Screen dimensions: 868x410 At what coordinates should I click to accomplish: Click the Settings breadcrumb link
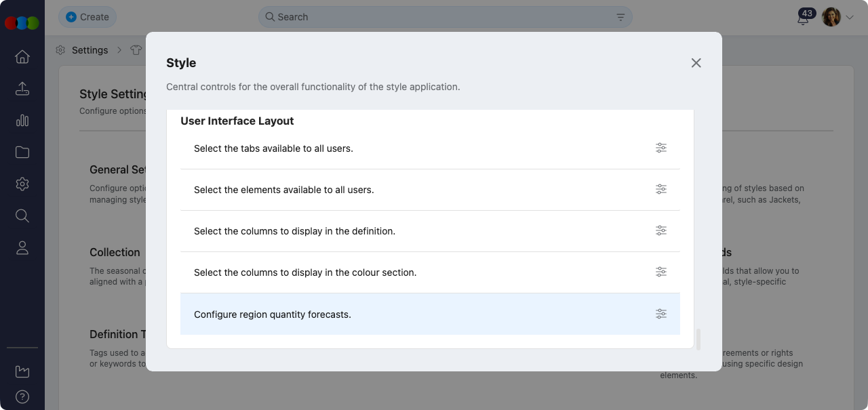tap(90, 50)
